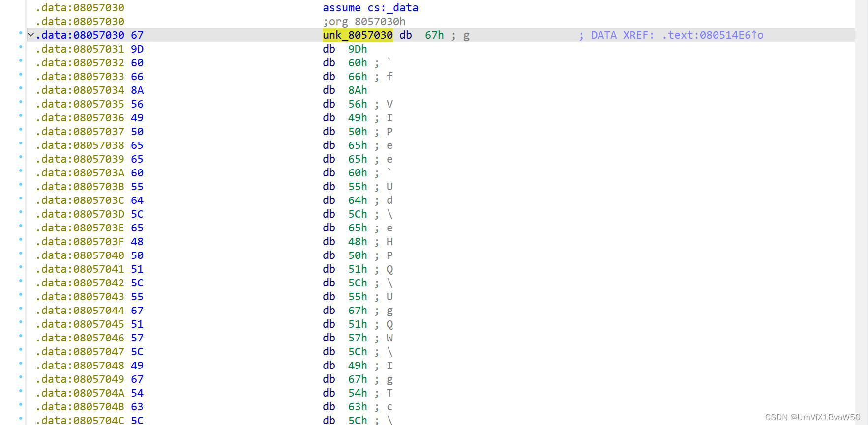Select address .data:08057038
This screenshot has width=868, height=425.
point(80,145)
